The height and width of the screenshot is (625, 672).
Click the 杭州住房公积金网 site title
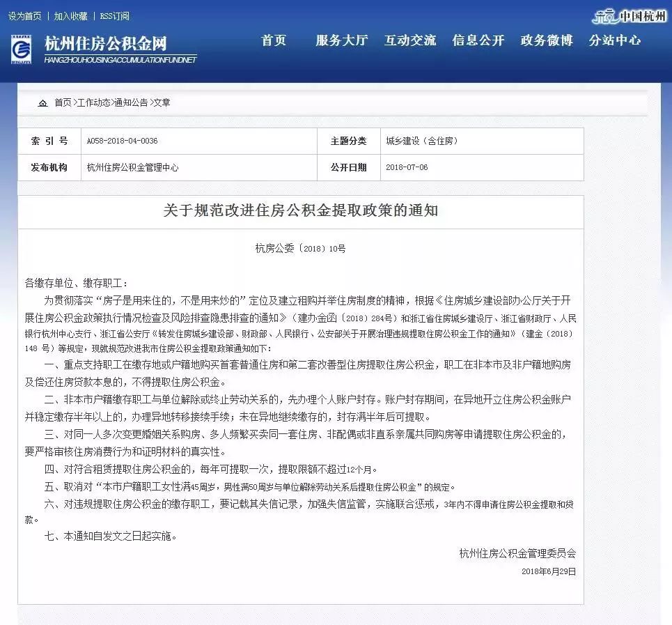click(x=105, y=43)
